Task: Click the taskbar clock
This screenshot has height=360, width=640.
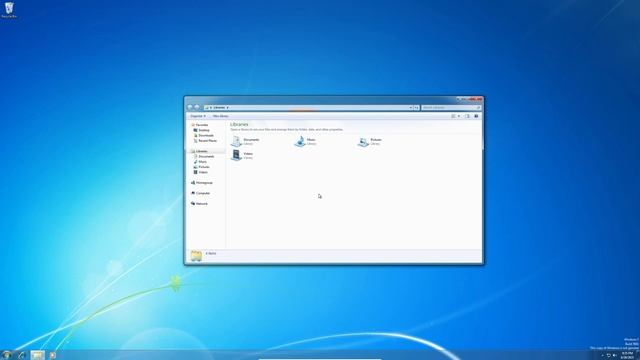Action: point(627,355)
